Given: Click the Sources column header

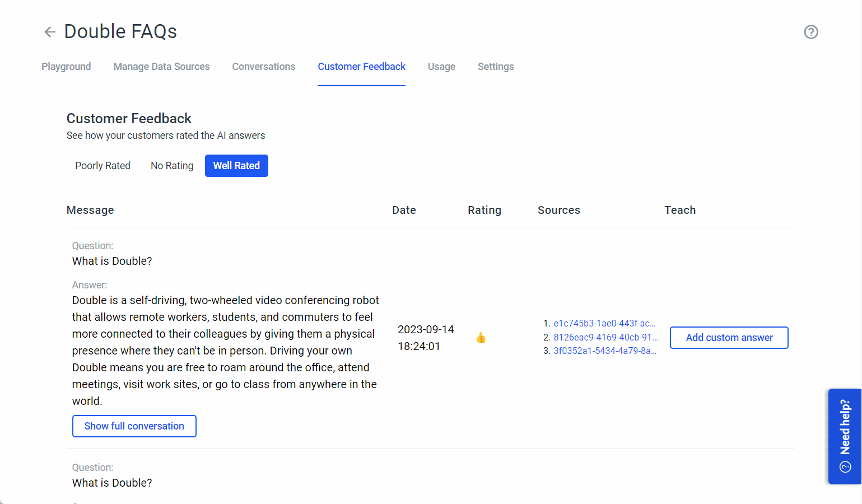Looking at the screenshot, I should point(559,210).
